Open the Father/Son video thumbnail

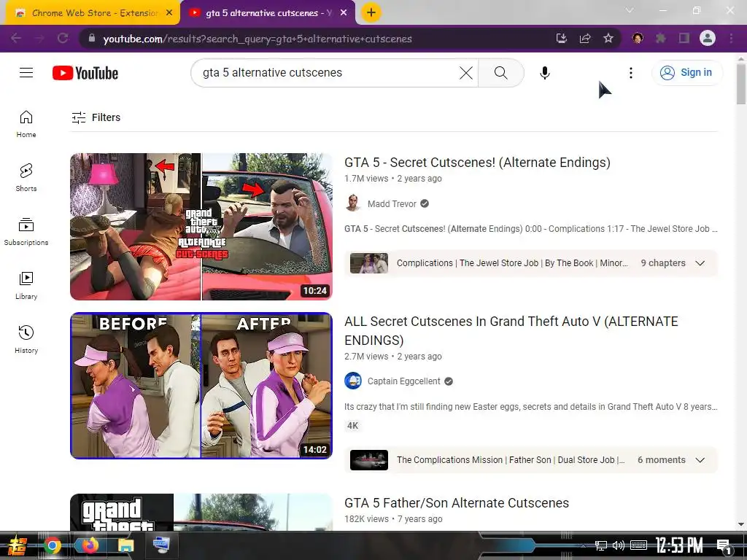tap(201, 513)
